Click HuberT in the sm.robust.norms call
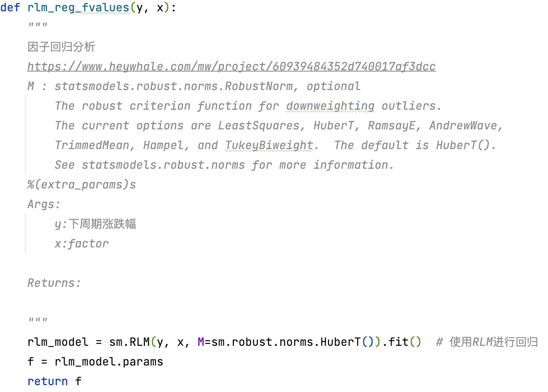548x392 pixels. (340, 342)
